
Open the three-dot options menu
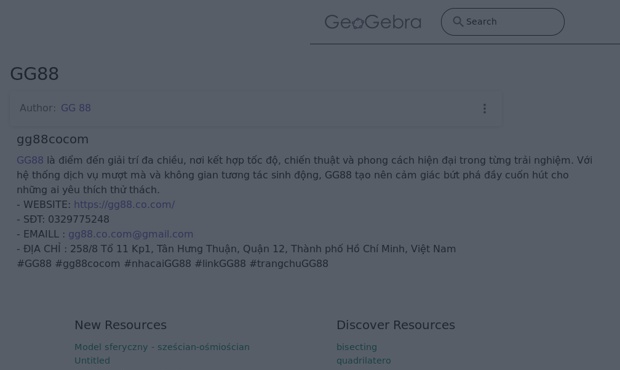[x=484, y=109]
